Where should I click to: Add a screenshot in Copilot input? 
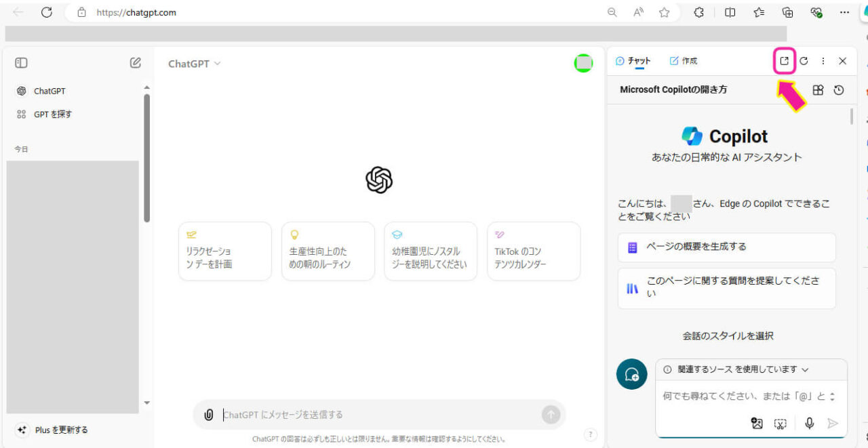tap(781, 424)
